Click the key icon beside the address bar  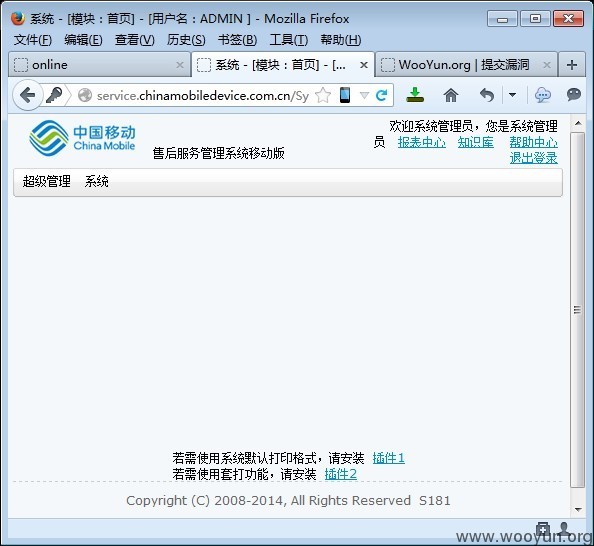click(x=54, y=95)
